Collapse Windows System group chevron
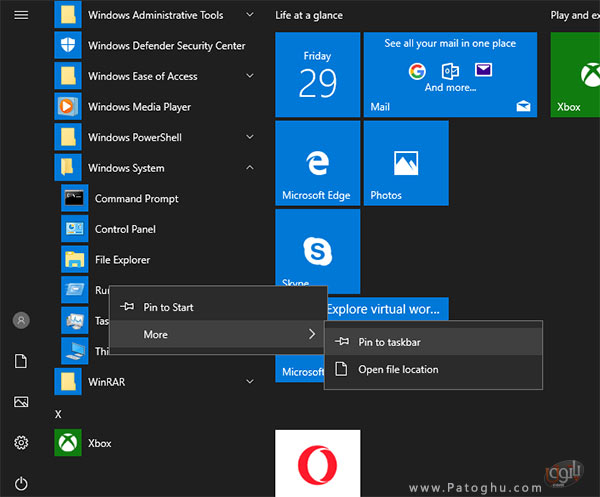This screenshot has width=600, height=497. tap(250, 168)
